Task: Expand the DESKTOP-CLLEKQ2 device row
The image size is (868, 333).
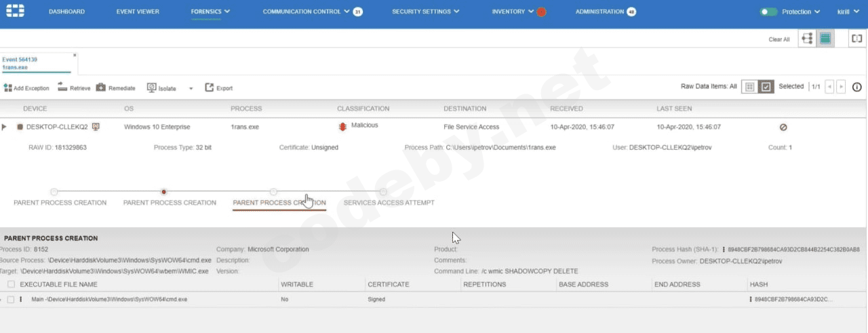Action: tap(4, 127)
